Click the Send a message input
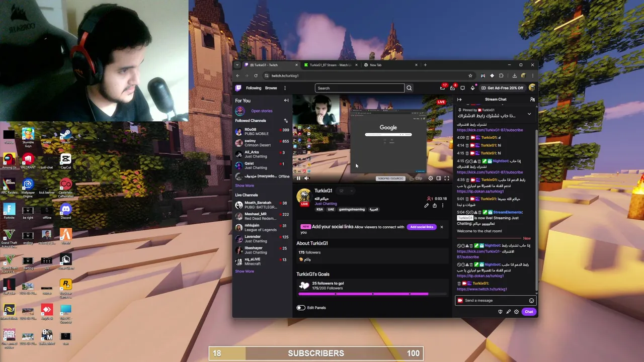Image resolution: width=644 pixels, height=362 pixels. 496,301
